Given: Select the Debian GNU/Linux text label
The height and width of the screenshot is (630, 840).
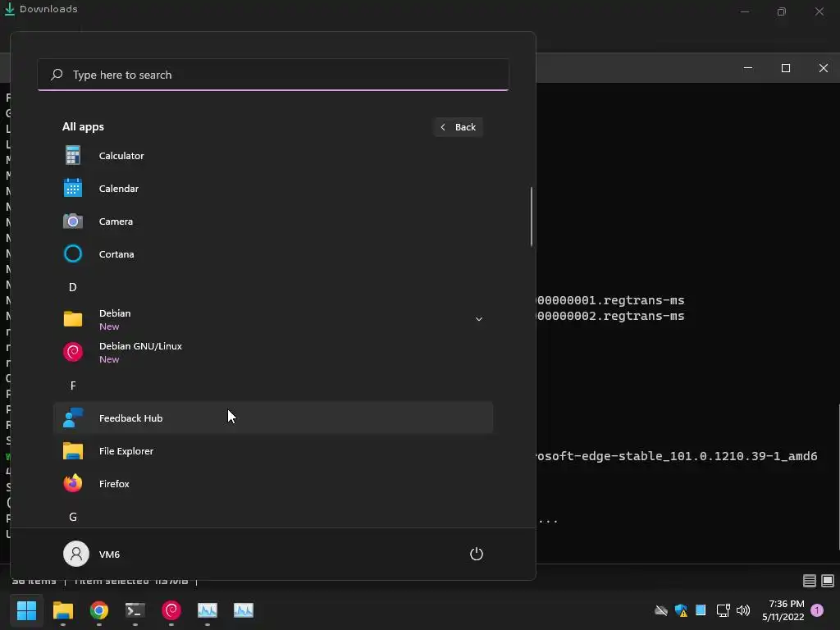Looking at the screenshot, I should click(x=140, y=346).
